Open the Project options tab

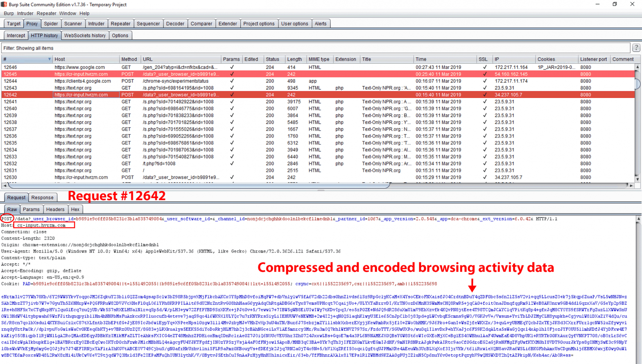(259, 24)
